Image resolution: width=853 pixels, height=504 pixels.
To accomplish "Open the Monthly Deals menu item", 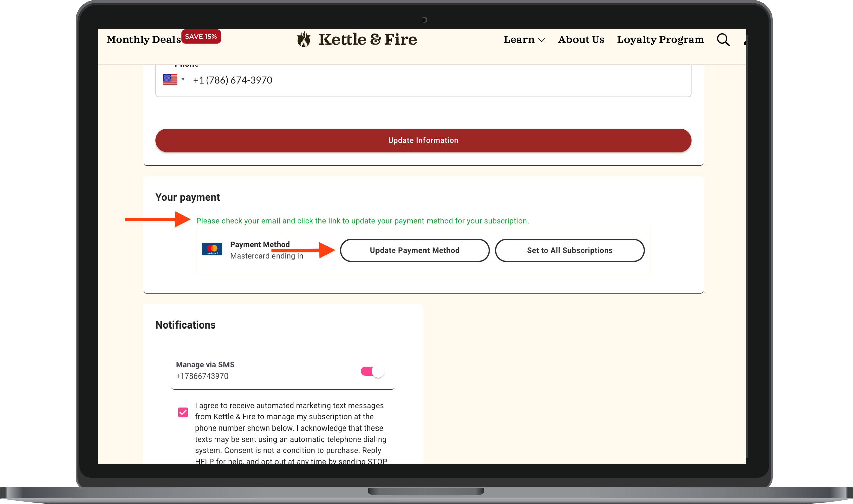I will pyautogui.click(x=143, y=39).
